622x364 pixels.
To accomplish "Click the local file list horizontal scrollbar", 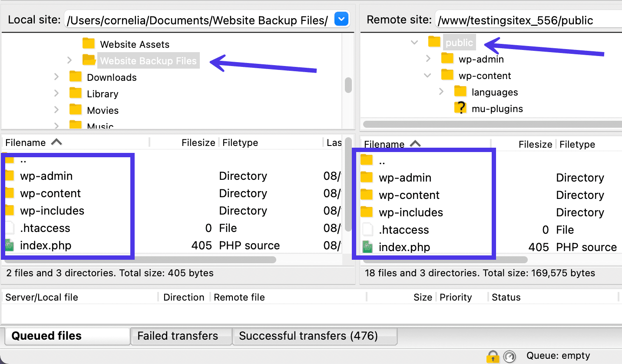I will point(139,260).
